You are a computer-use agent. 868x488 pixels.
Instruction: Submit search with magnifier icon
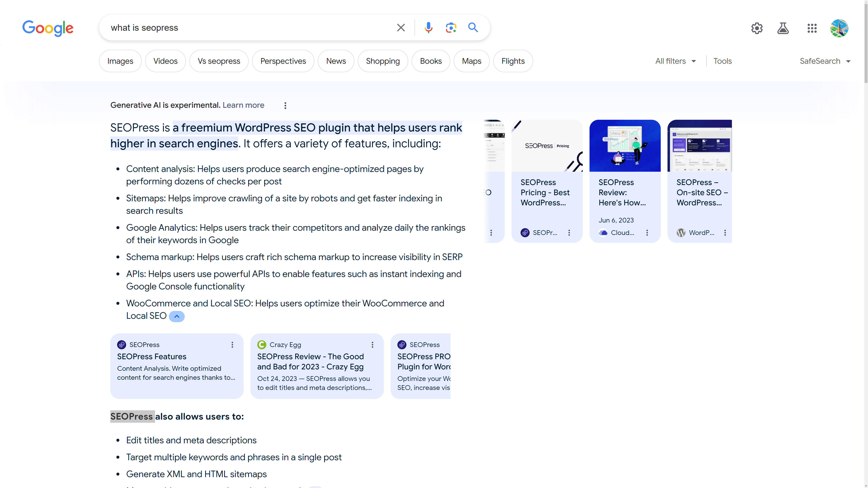click(473, 28)
